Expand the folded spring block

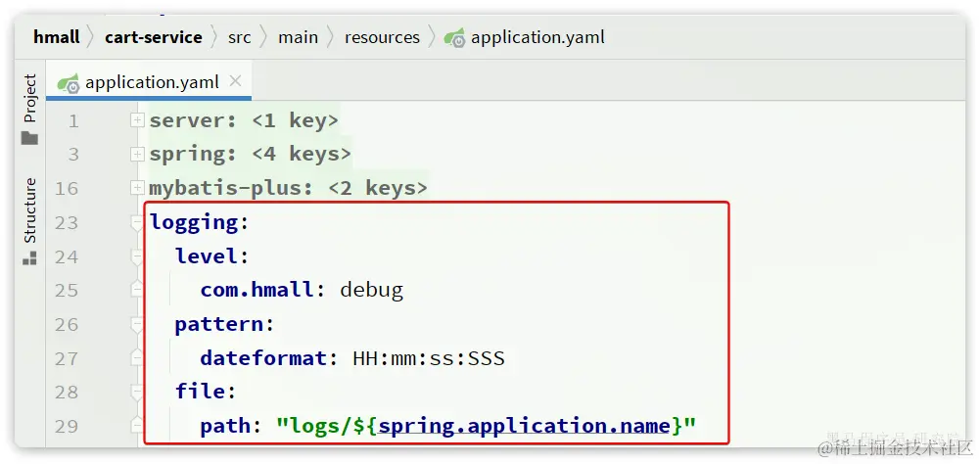click(137, 154)
